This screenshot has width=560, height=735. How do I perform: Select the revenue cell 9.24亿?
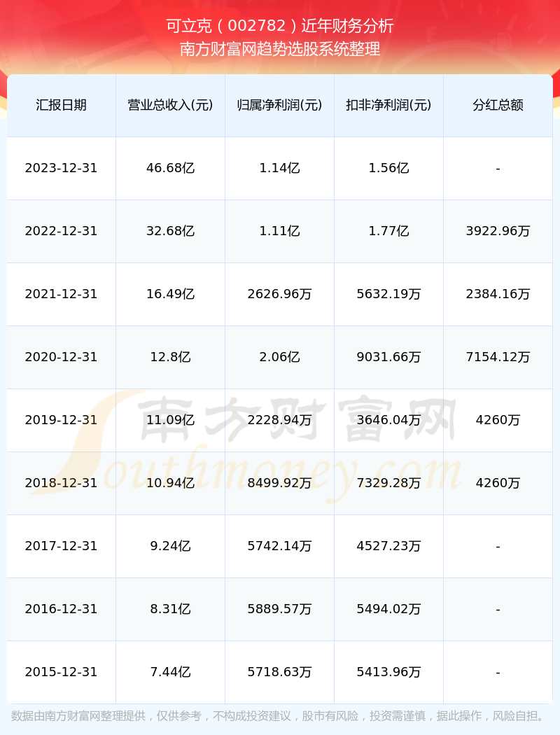click(x=171, y=546)
